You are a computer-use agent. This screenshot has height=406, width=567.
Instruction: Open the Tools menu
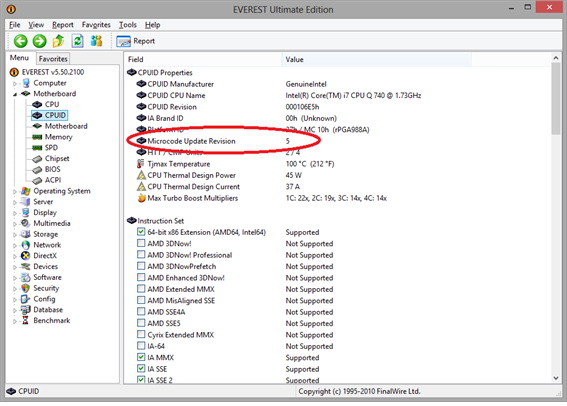pyautogui.click(x=128, y=25)
